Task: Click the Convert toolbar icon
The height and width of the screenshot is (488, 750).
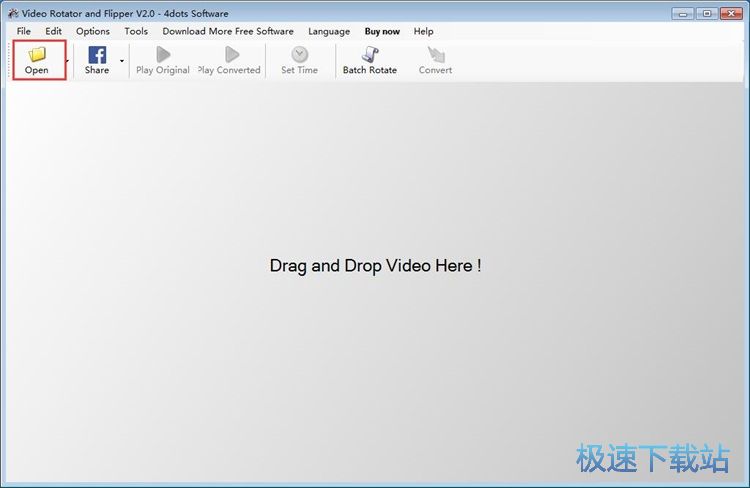Action: pos(435,55)
